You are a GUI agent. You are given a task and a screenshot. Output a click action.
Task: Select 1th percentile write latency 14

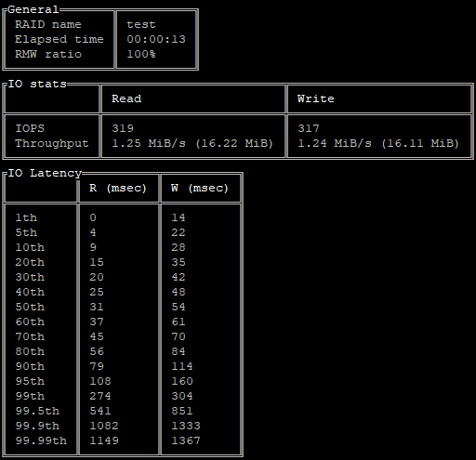click(x=178, y=217)
